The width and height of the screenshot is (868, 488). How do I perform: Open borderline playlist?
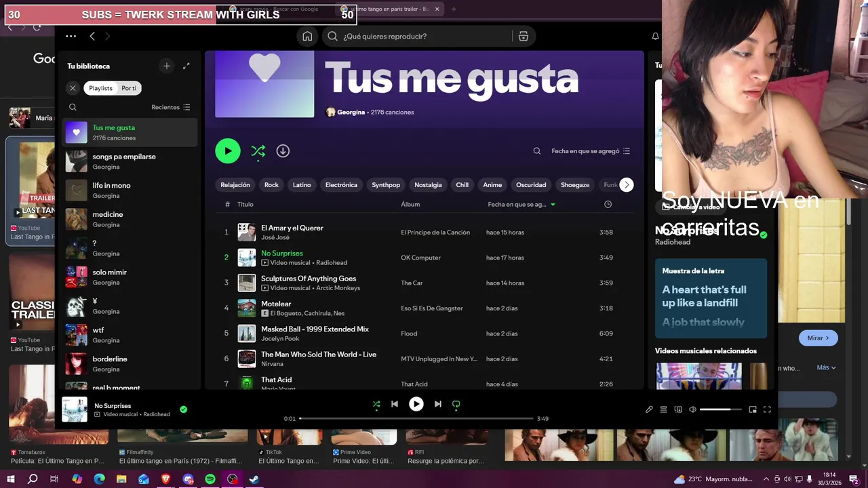[130, 364]
